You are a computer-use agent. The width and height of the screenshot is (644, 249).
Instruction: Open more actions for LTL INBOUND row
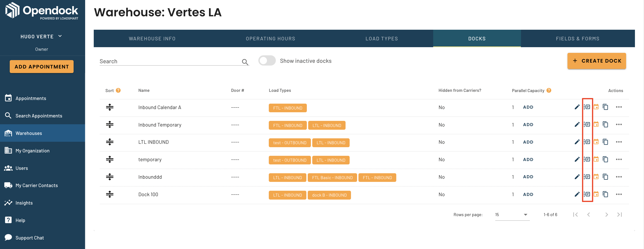coord(619,142)
